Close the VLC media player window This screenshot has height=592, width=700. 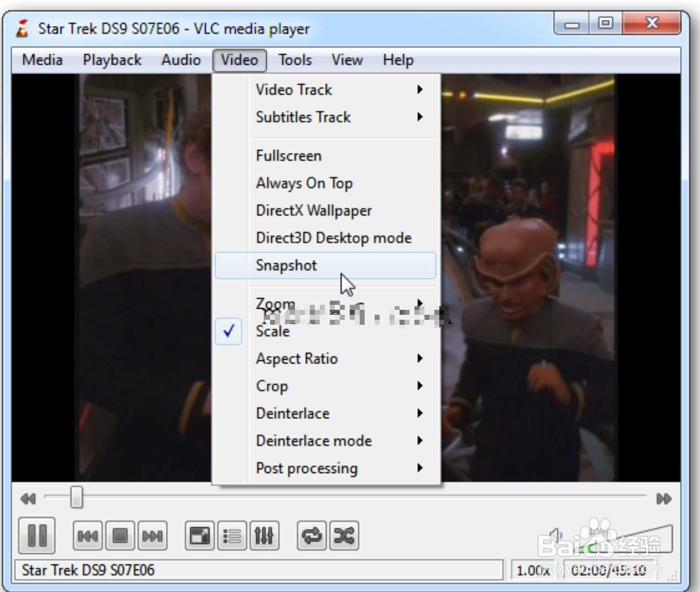click(652, 24)
